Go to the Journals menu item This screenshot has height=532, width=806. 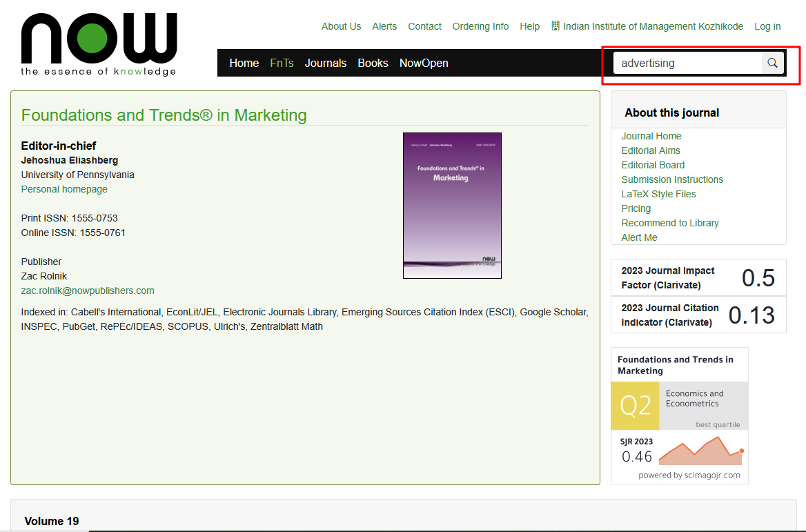[325, 63]
